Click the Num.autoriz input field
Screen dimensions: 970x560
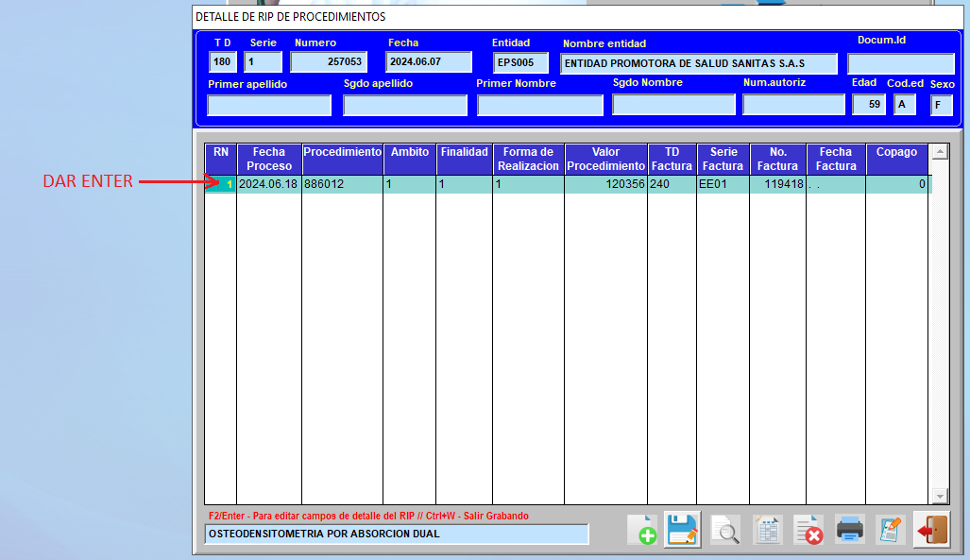(x=793, y=105)
